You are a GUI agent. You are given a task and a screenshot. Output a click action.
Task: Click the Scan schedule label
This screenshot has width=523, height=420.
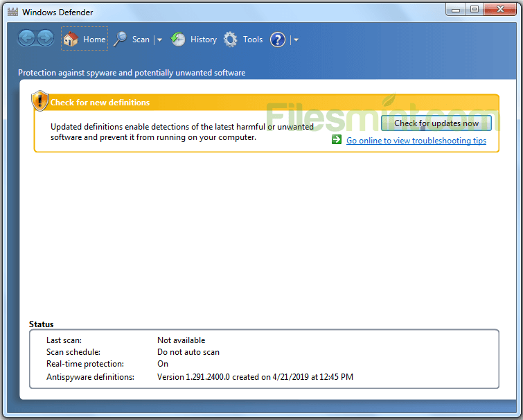73,352
